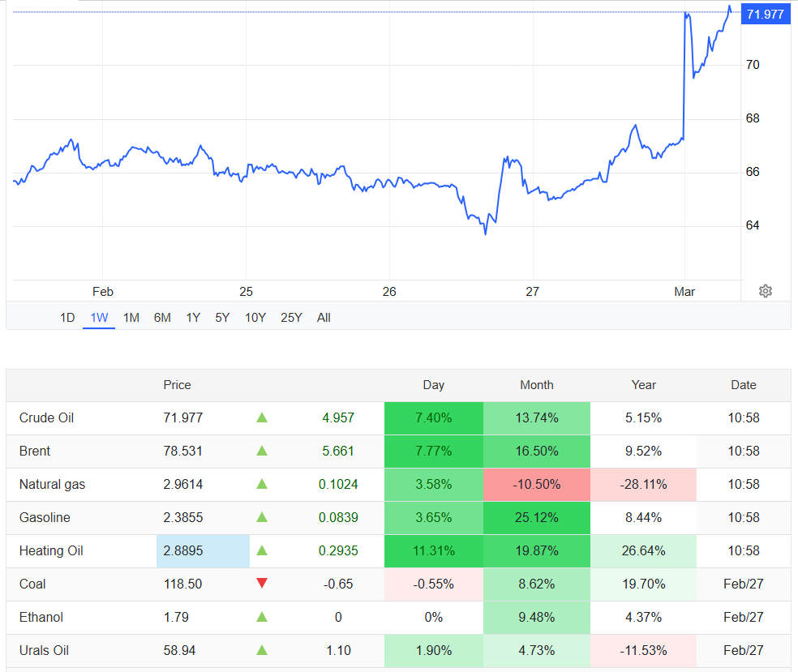This screenshot has height=672, width=798.
Task: Click the up triangle beside Gasoline
Action: pyautogui.click(x=262, y=517)
